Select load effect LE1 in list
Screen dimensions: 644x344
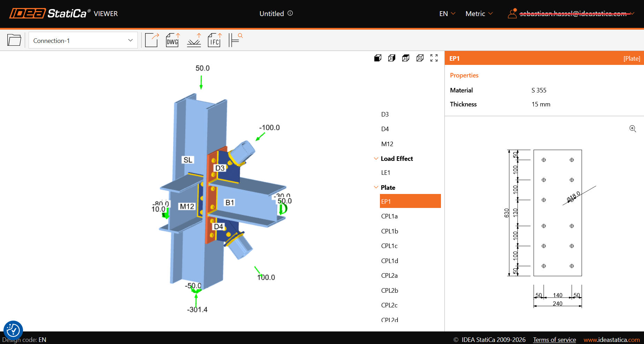click(x=385, y=173)
